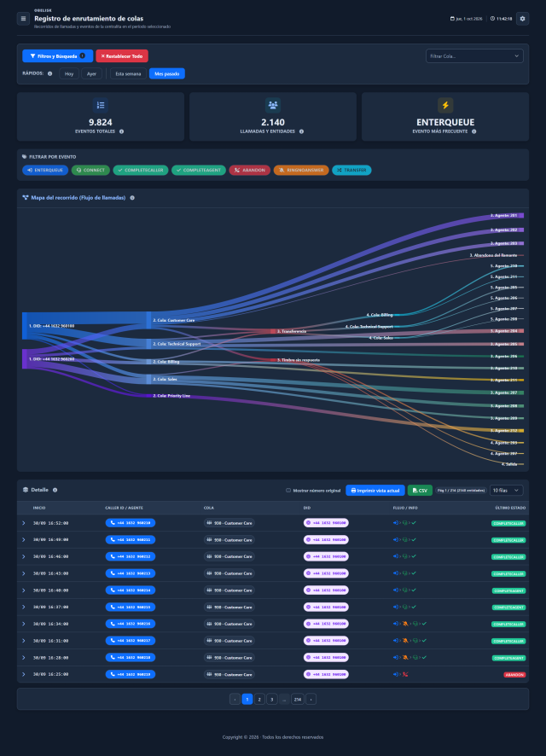
Task: Click the flow diagram icon beside Mapa del recorrido
Action: point(26,198)
